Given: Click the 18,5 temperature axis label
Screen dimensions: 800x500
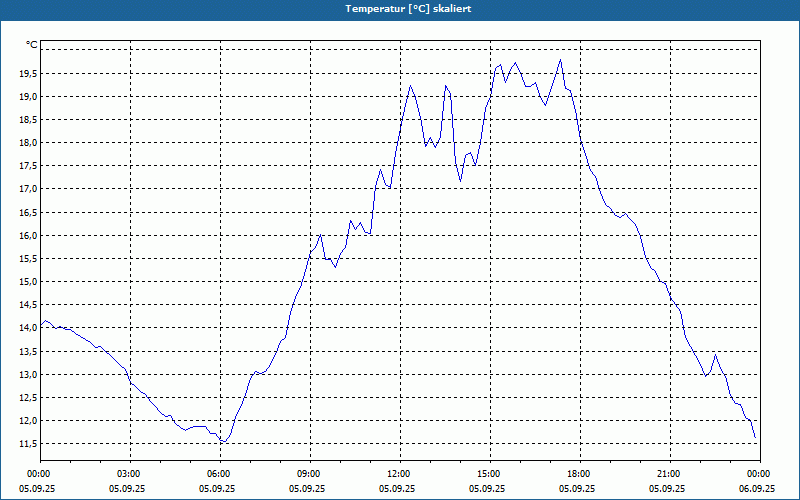Looking at the screenshot, I should 28,120.
